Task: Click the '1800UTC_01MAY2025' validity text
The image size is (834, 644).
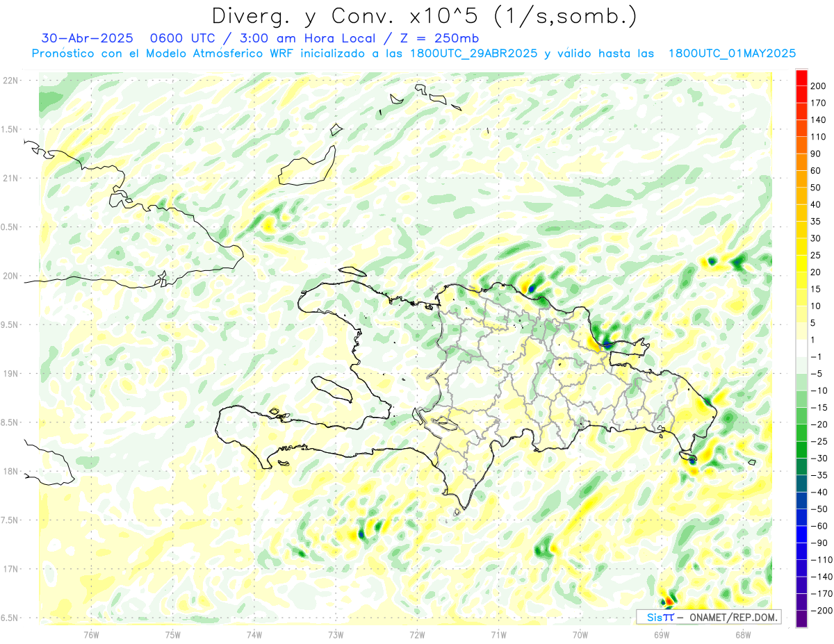Action: [x=732, y=53]
